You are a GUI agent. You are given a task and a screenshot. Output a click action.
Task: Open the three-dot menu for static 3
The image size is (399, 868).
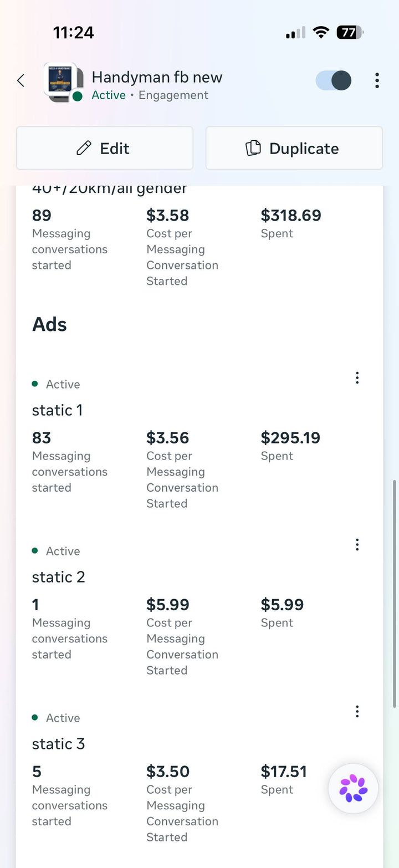(x=357, y=711)
